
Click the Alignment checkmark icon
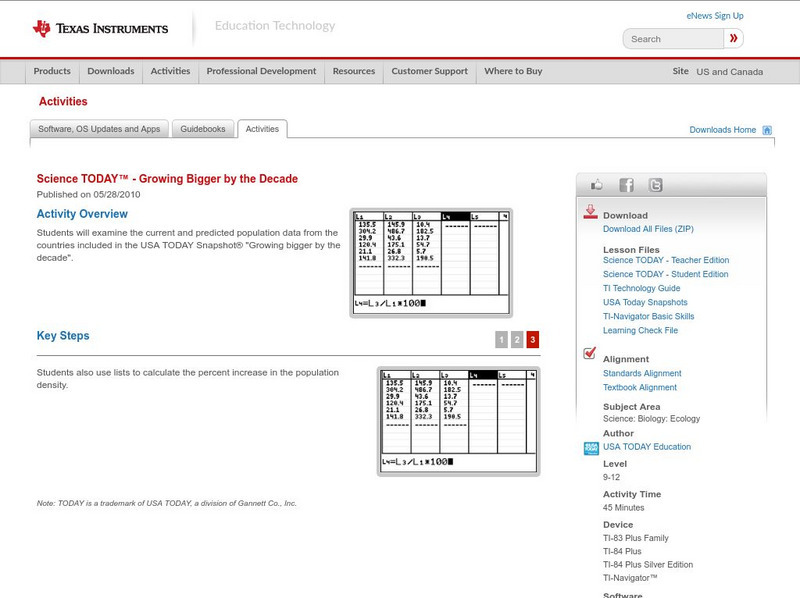click(x=590, y=353)
